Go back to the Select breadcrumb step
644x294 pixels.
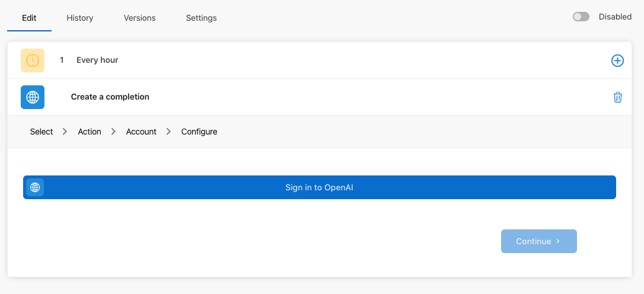42,132
